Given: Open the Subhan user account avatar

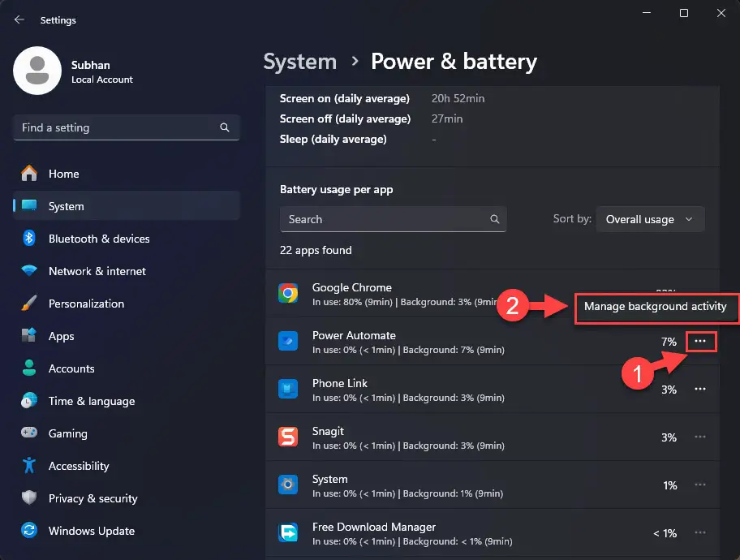Looking at the screenshot, I should 37,71.
